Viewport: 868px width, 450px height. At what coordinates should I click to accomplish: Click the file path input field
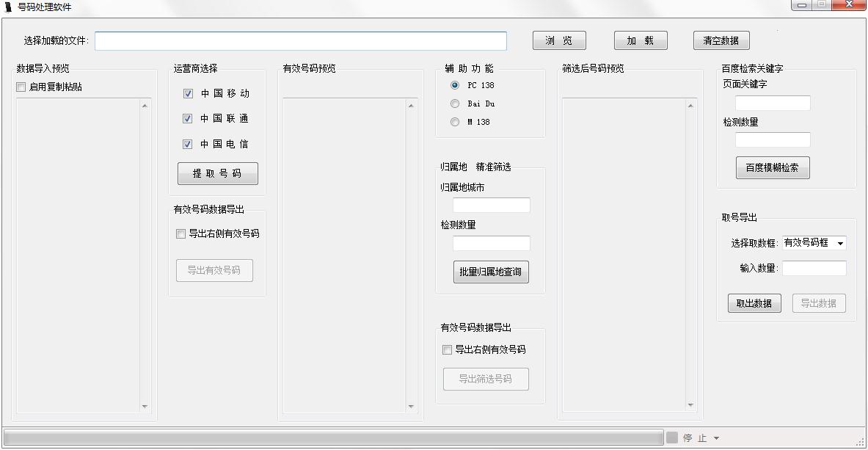tap(301, 41)
